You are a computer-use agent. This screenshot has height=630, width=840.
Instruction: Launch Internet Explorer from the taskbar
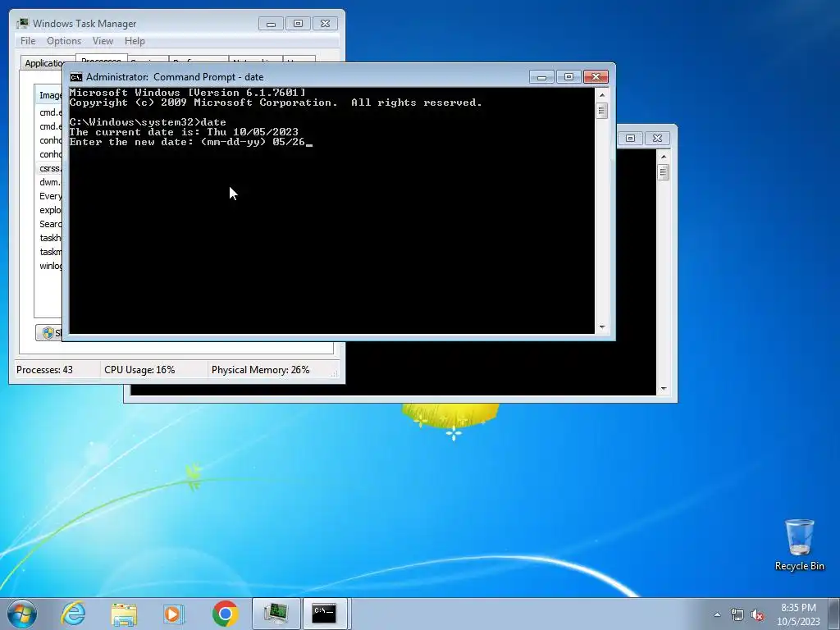click(73, 614)
